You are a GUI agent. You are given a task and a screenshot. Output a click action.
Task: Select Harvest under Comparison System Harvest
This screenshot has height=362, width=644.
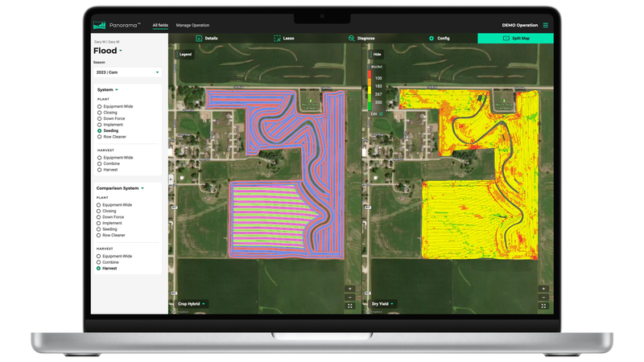pos(107,269)
